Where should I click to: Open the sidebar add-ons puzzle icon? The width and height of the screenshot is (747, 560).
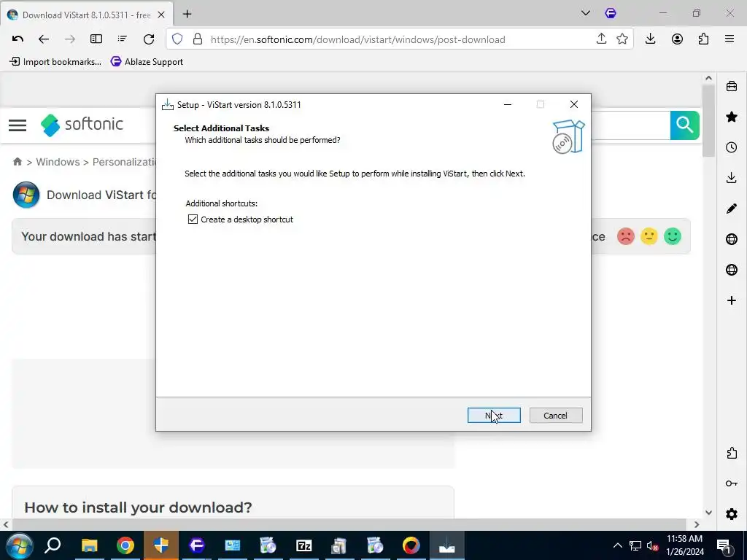[731, 453]
